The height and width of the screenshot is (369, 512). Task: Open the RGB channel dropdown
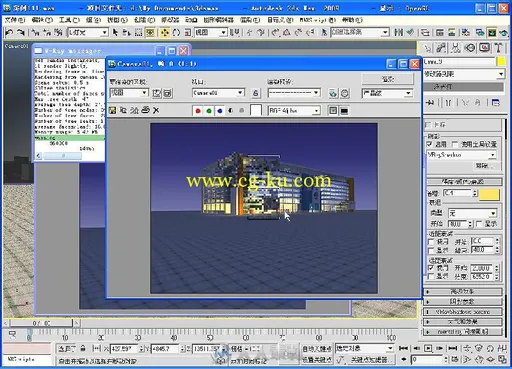click(x=294, y=111)
